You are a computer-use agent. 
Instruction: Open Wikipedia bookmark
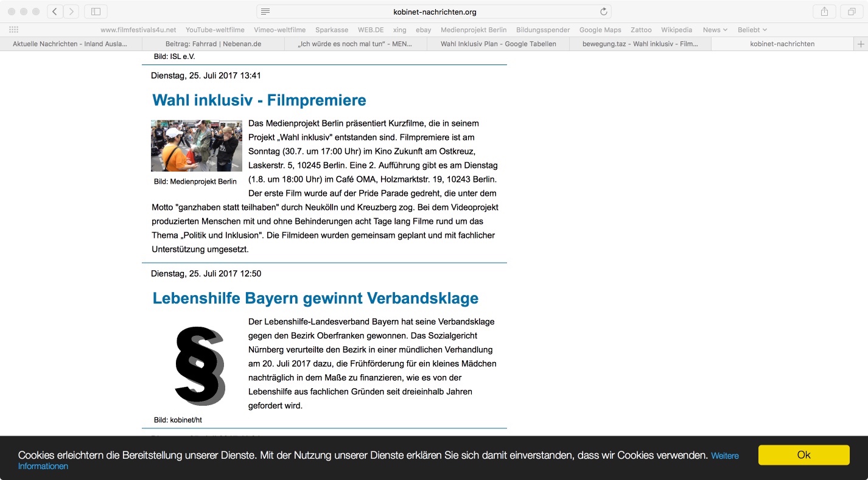(x=677, y=30)
